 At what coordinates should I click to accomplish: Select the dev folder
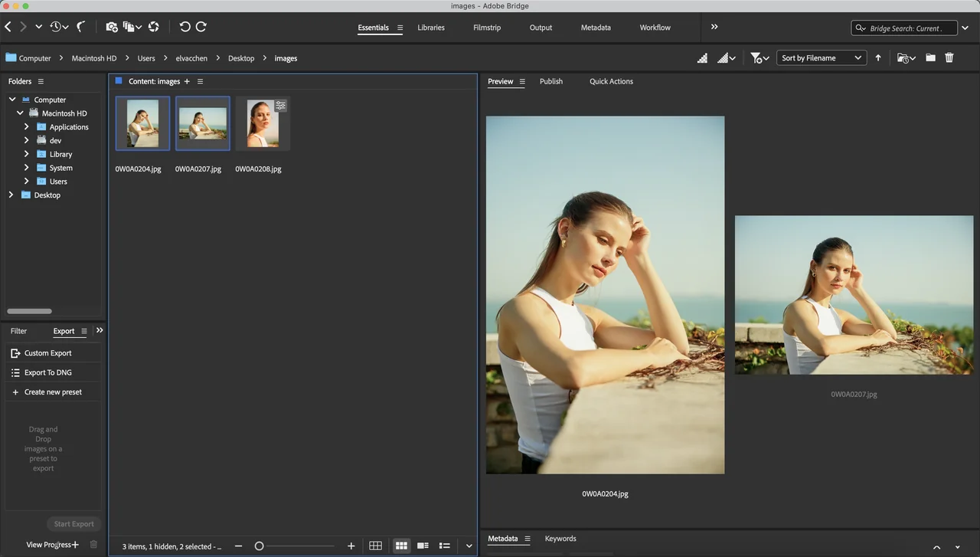tap(55, 141)
